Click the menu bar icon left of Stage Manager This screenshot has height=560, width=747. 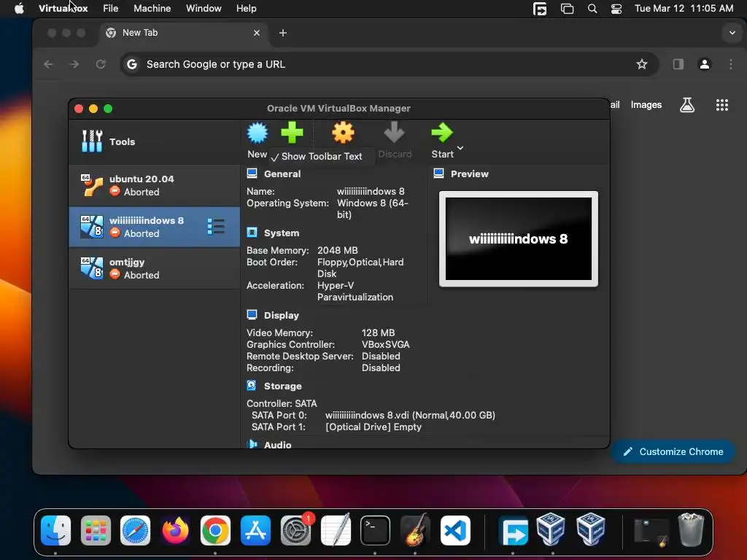[x=540, y=9]
